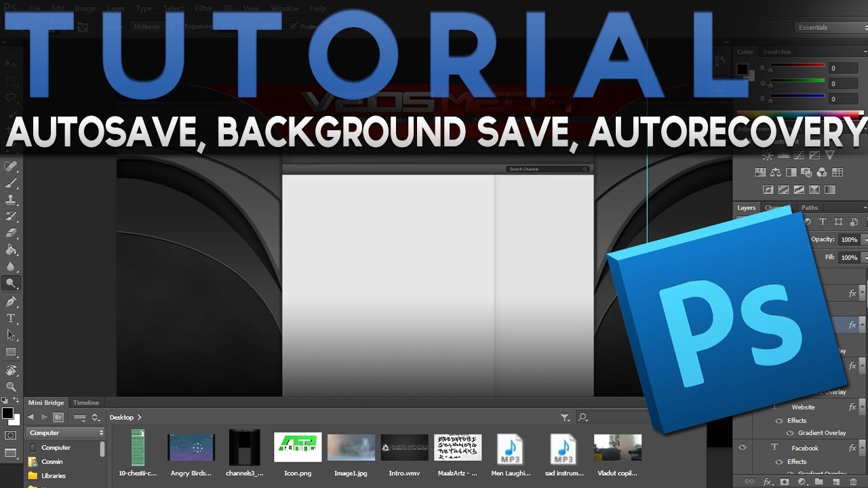The height and width of the screenshot is (488, 868).
Task: Select the Rectangle shape tool
Action: [x=11, y=352]
